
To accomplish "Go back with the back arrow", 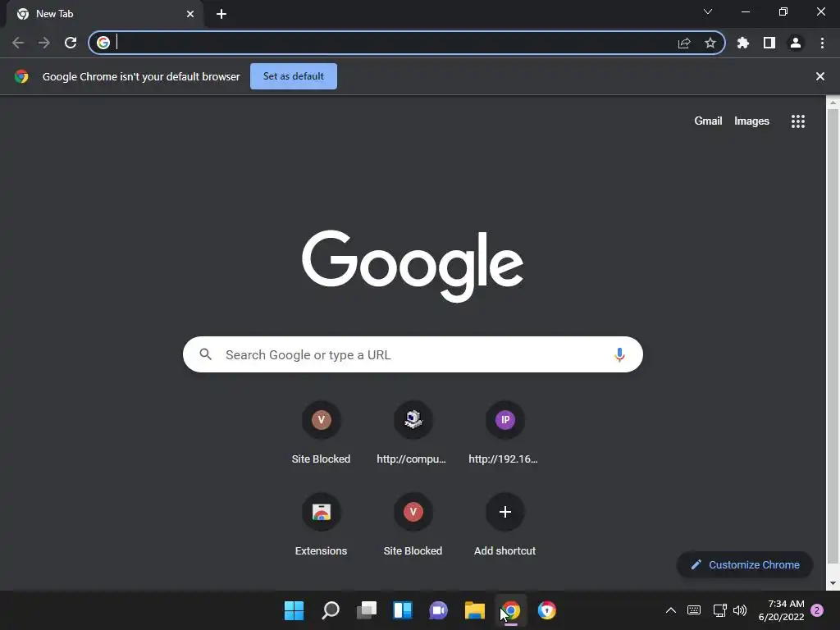I will [x=18, y=43].
